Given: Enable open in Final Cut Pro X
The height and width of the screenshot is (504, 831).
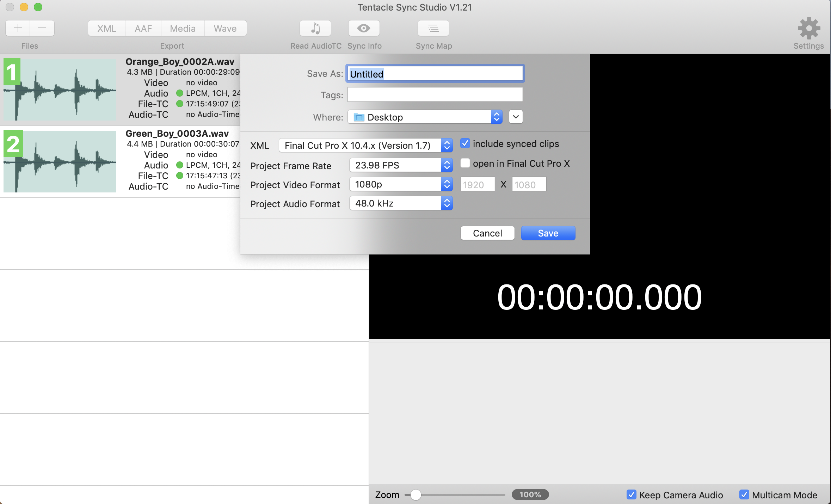Looking at the screenshot, I should (465, 163).
